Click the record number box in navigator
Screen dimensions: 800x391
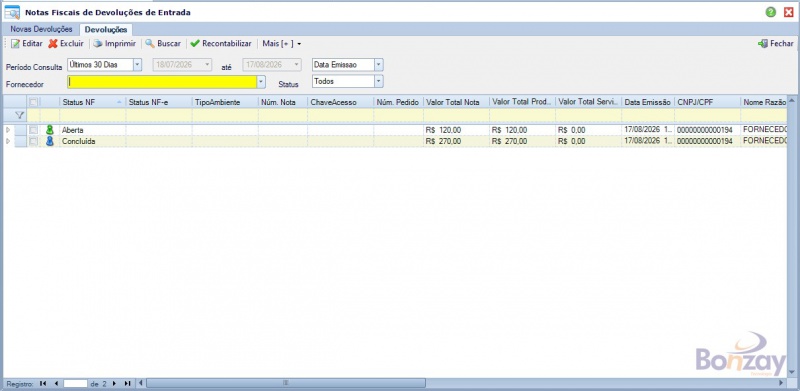point(76,383)
